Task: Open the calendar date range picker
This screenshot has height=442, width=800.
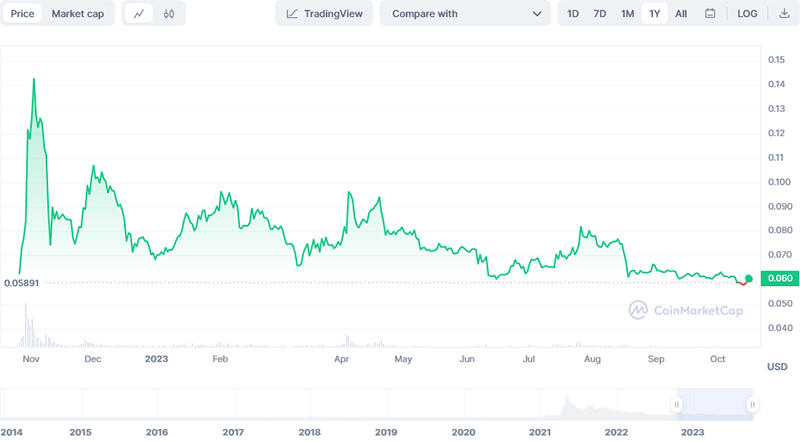Action: (710, 14)
